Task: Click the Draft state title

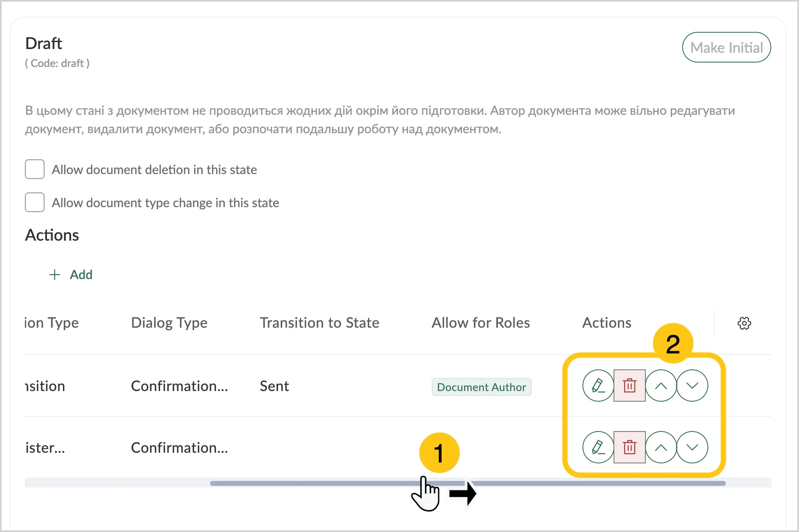Action: click(44, 43)
